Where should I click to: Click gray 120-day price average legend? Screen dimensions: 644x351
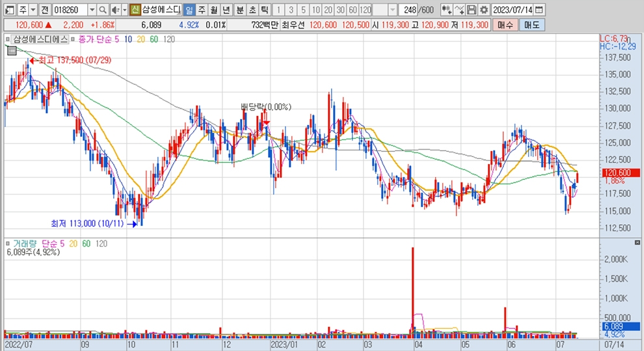tap(168, 39)
